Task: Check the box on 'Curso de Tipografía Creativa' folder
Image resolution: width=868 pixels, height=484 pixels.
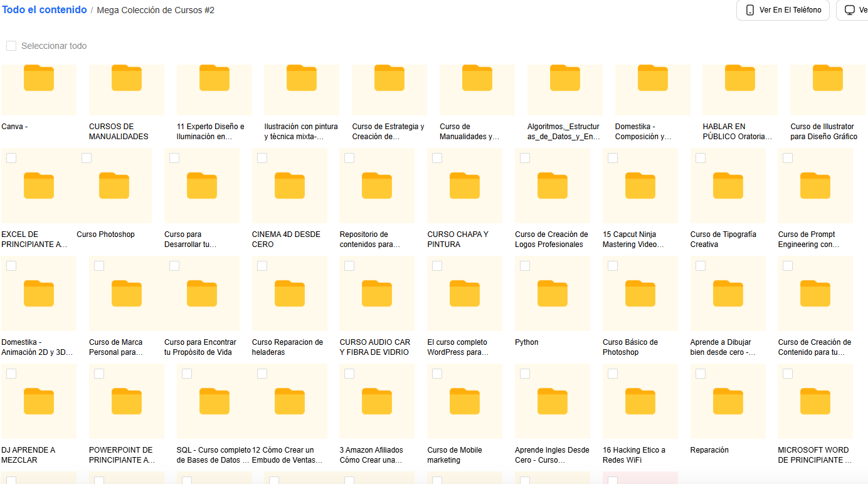Action: (x=701, y=158)
